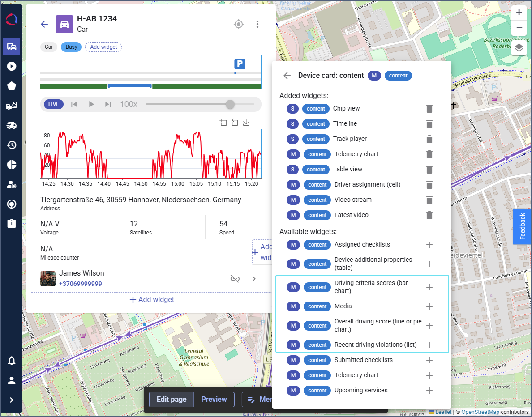Image resolution: width=532 pixels, height=417 pixels.
Task: Open the reports pie chart icon
Action: 11,164
